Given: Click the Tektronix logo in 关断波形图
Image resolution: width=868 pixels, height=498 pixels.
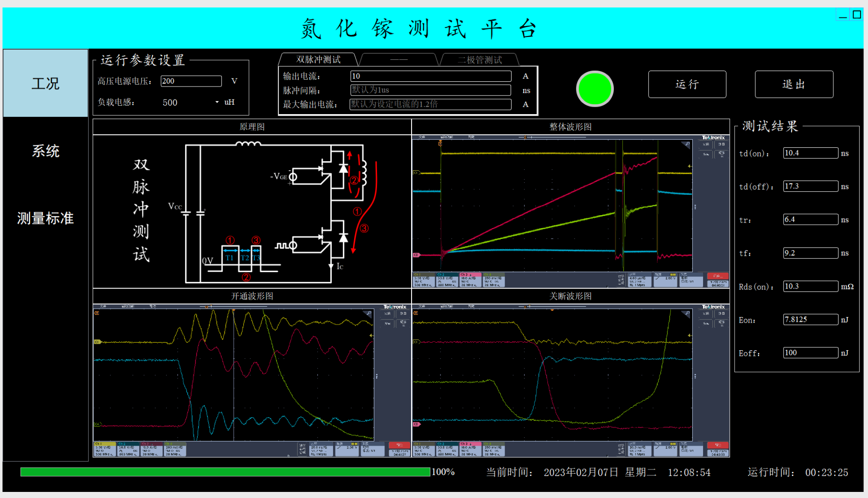Looking at the screenshot, I should [713, 307].
